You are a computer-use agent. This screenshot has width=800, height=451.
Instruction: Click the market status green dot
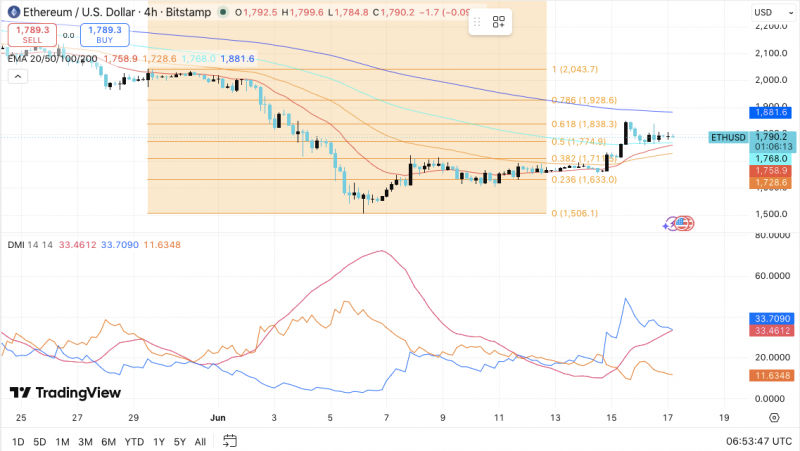coord(222,12)
